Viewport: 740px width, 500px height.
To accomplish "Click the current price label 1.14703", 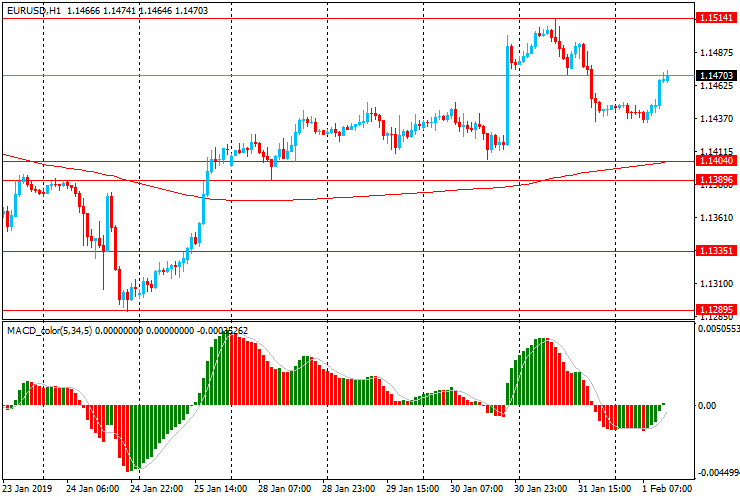I will (714, 76).
